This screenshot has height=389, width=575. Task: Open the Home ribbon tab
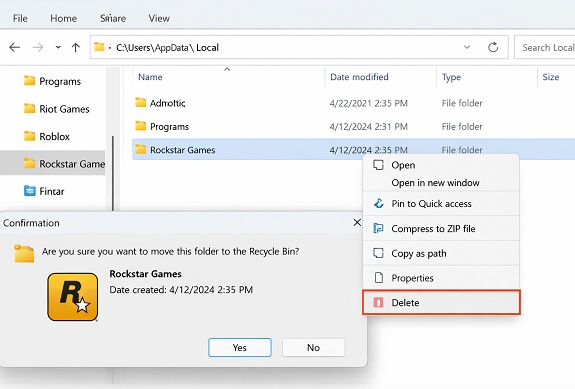(63, 18)
